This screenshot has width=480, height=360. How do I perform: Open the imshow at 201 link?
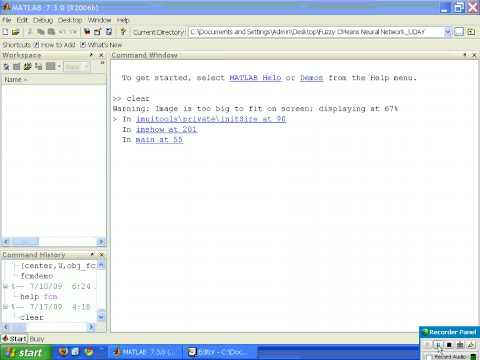tap(166, 129)
